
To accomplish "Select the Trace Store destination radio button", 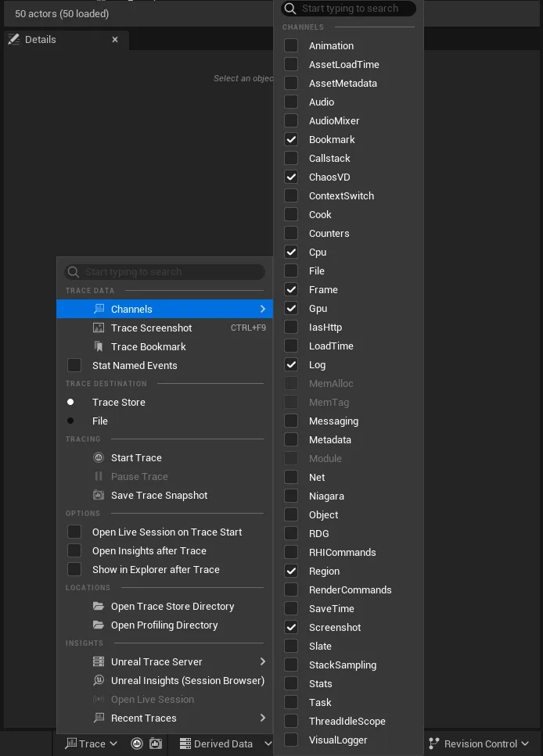I will click(x=70, y=402).
